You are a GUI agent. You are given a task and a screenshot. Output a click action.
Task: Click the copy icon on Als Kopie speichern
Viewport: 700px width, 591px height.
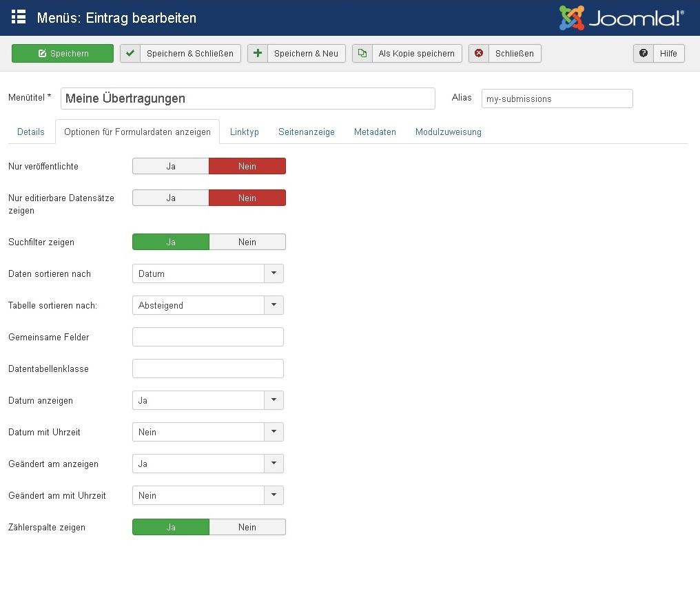pyautogui.click(x=362, y=54)
